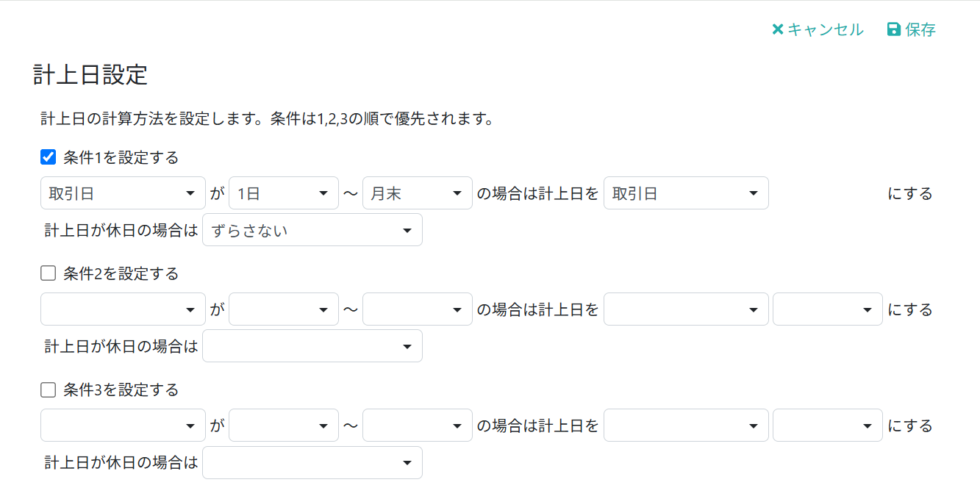
Task: Open the ずらさない holiday handling dropdown
Action: [x=312, y=230]
